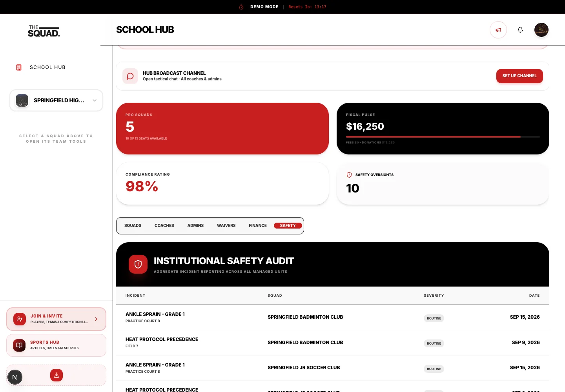Click the Safety Oversights count 10

click(353, 189)
